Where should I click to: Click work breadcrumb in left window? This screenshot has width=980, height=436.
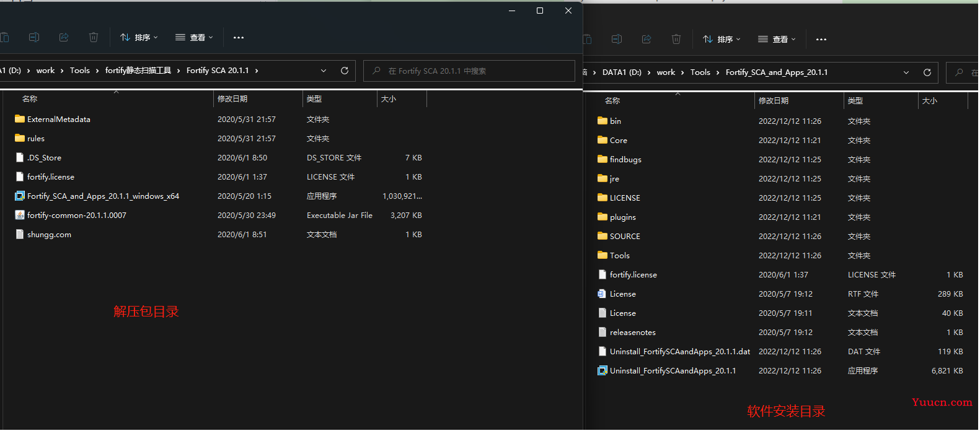click(x=45, y=71)
